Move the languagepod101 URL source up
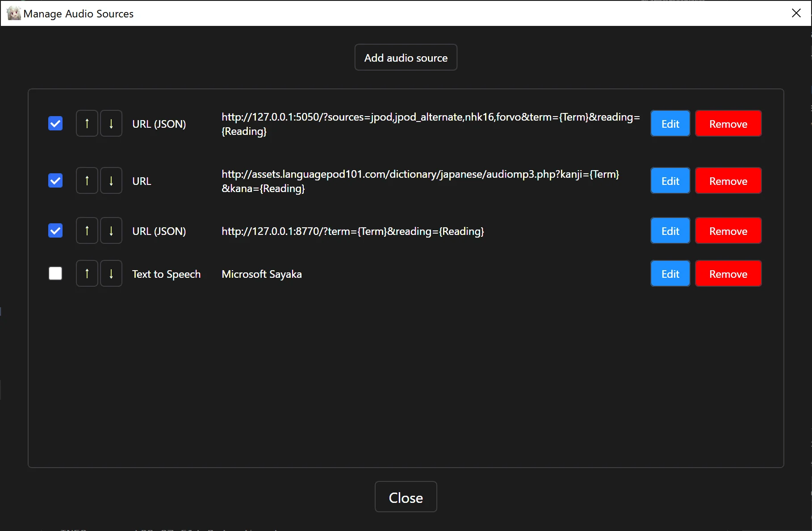This screenshot has width=812, height=531. point(87,180)
